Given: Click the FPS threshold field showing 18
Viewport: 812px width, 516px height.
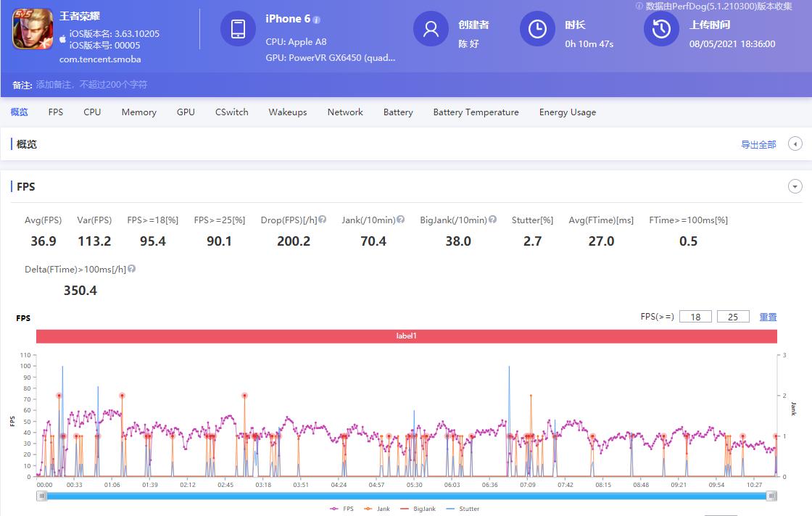Looking at the screenshot, I should click(x=695, y=317).
